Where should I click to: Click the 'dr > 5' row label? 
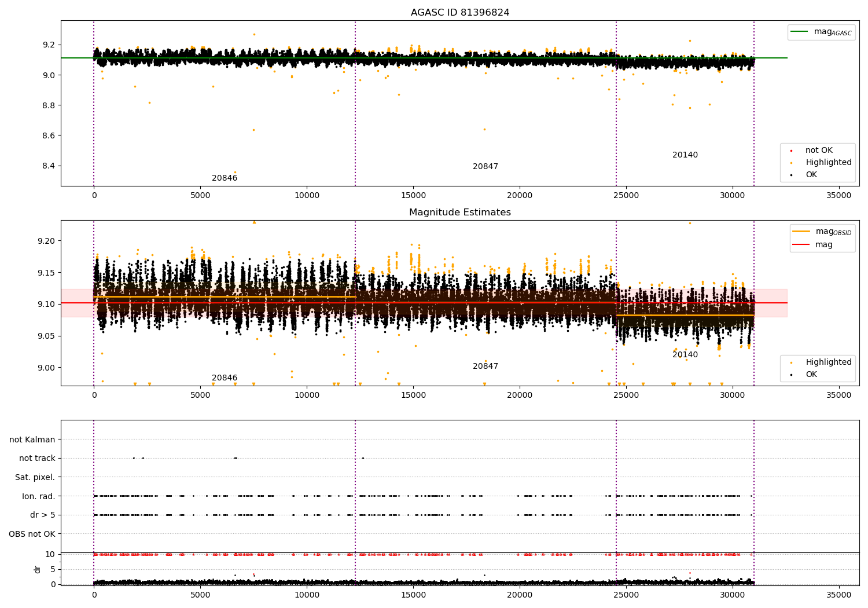pyautogui.click(x=43, y=515)
